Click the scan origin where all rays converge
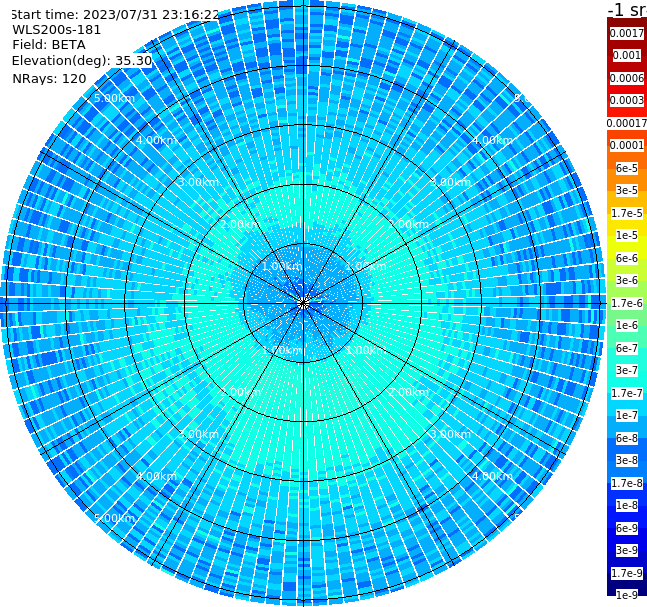This screenshot has width=647, height=607. 303,304
